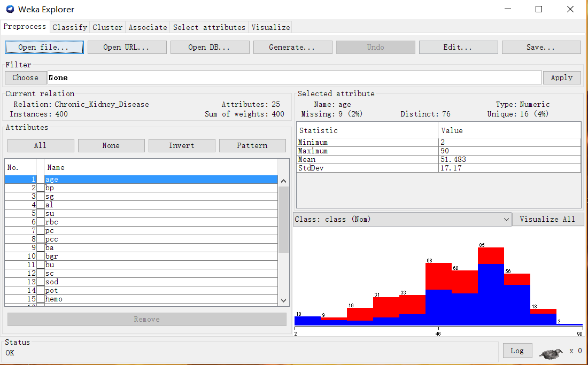Select the pot attribute row
This screenshot has width=588, height=365.
(x=141, y=290)
